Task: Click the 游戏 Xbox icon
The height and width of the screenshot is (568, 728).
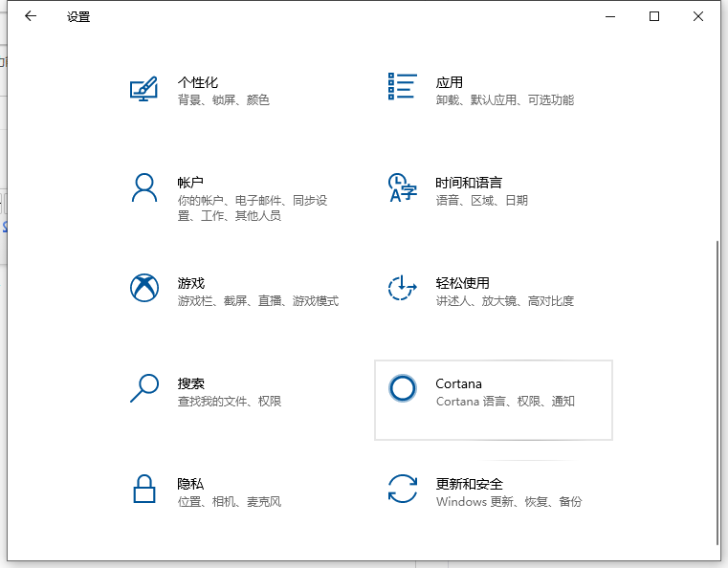Action: click(143, 288)
